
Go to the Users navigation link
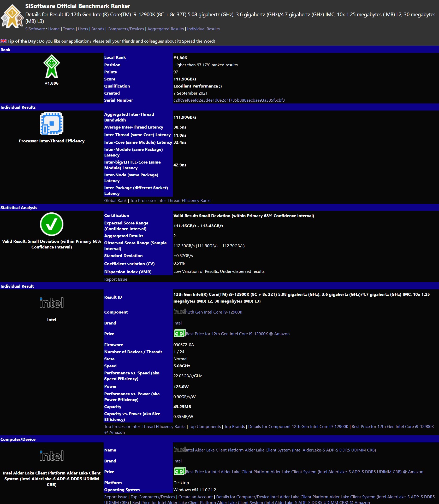(83, 29)
